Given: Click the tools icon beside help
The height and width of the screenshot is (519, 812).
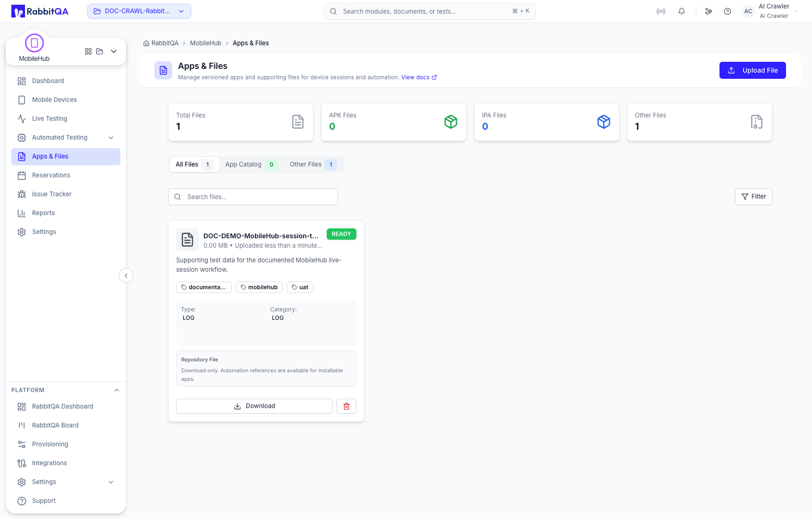Looking at the screenshot, I should coord(709,11).
